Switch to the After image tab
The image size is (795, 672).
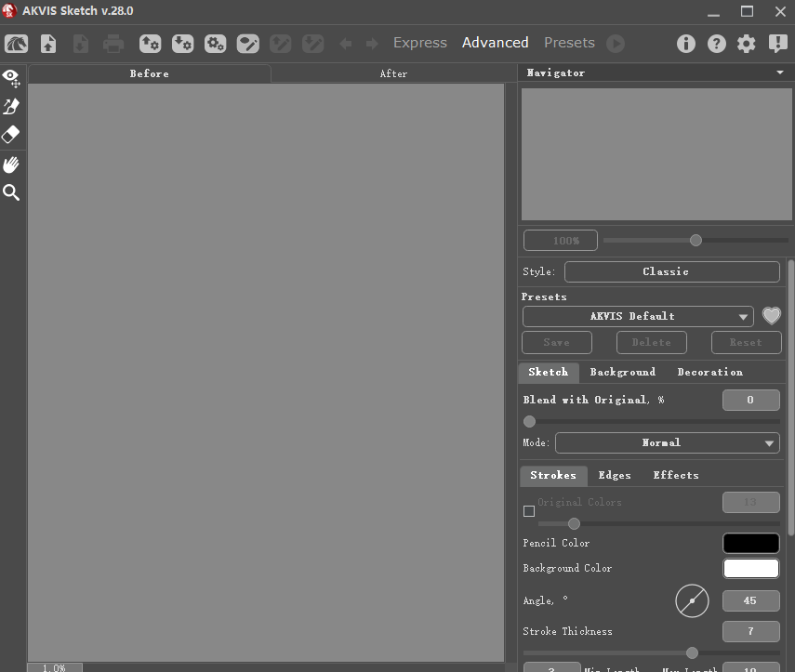[x=393, y=73]
